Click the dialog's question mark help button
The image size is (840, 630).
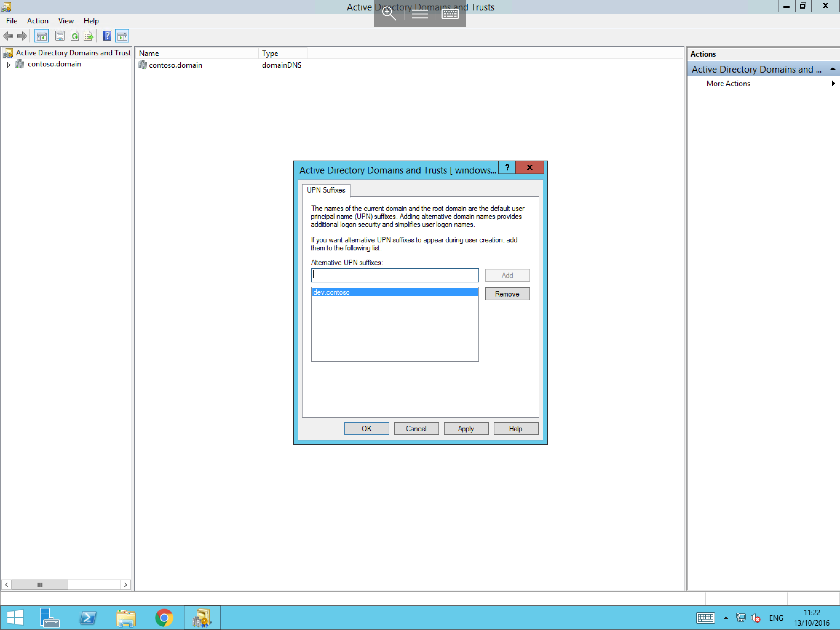click(507, 168)
